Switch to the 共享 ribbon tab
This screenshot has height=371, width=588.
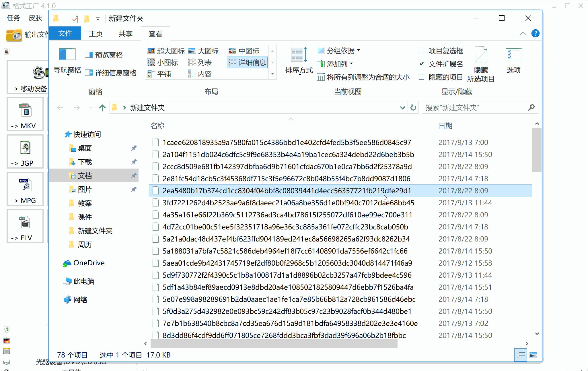125,34
